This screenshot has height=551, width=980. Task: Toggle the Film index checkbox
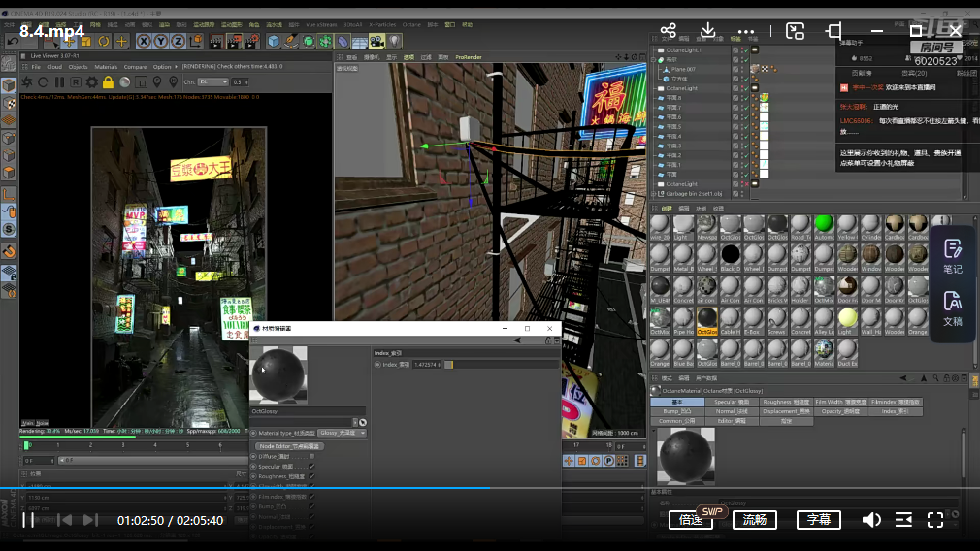coord(311,497)
